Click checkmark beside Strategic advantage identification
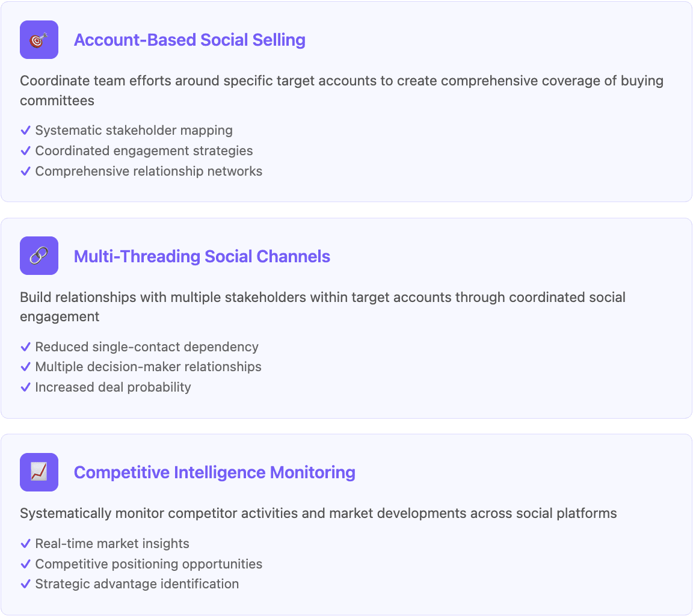This screenshot has height=616, width=693. coord(26,584)
